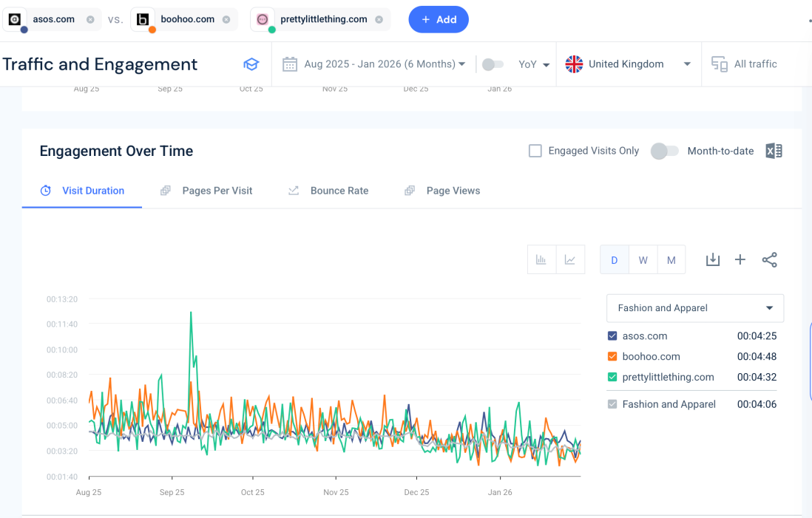Click the share chart icon
Image resolution: width=812 pixels, height=518 pixels.
pyautogui.click(x=769, y=259)
